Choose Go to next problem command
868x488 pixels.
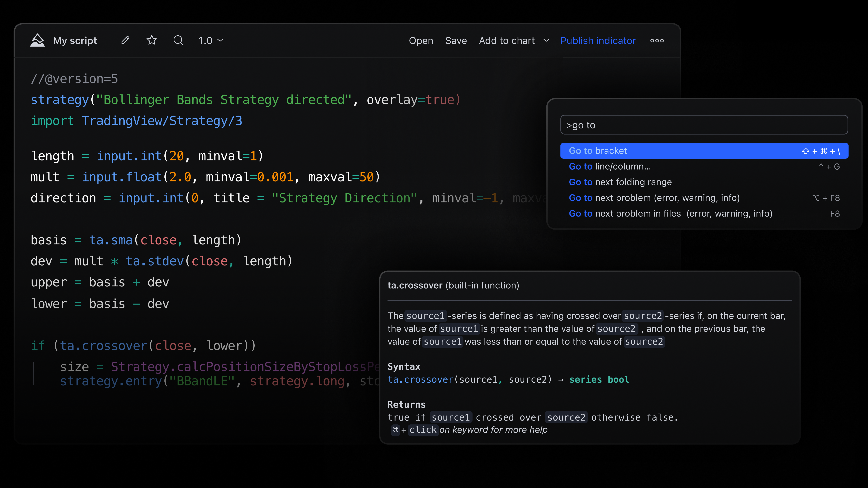click(654, 198)
